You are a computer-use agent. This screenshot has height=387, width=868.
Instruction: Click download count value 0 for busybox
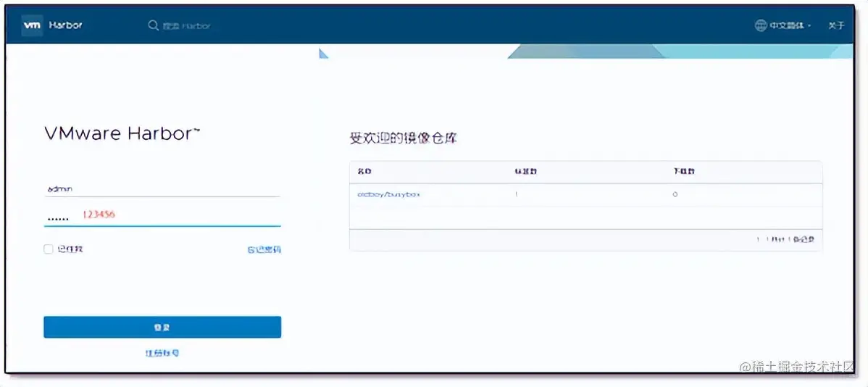675,194
